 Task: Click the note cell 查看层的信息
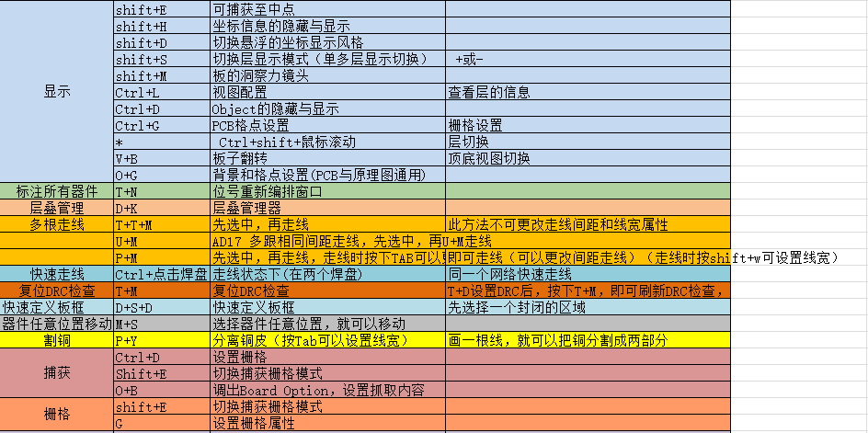pyautogui.click(x=588, y=92)
